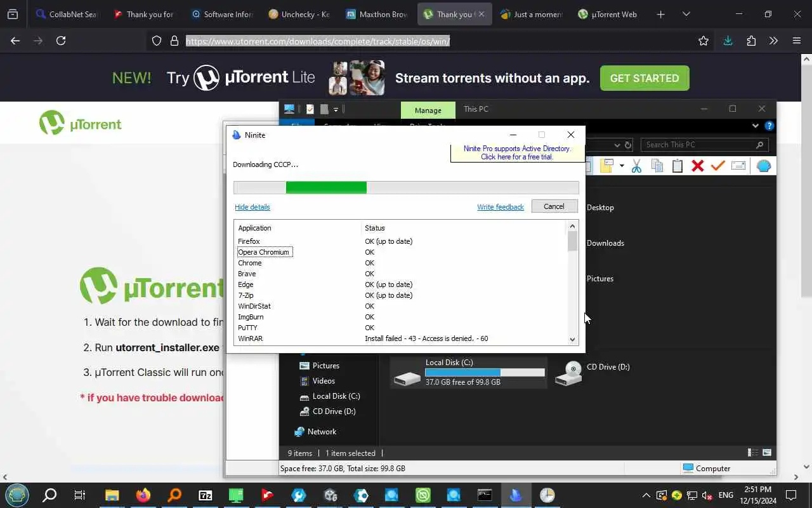Click the Ninite details list scrollbar thumb
Image resolution: width=812 pixels, height=508 pixels.
coord(572,241)
